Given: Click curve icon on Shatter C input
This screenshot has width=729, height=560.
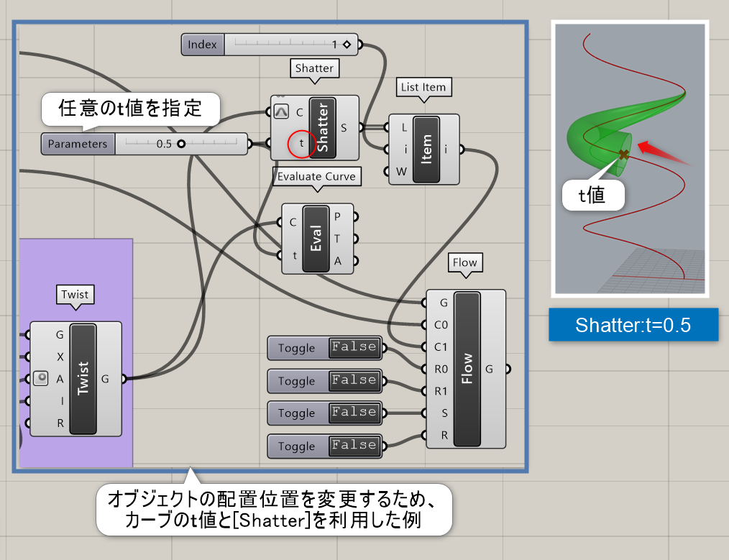Looking at the screenshot, I should tap(282, 112).
